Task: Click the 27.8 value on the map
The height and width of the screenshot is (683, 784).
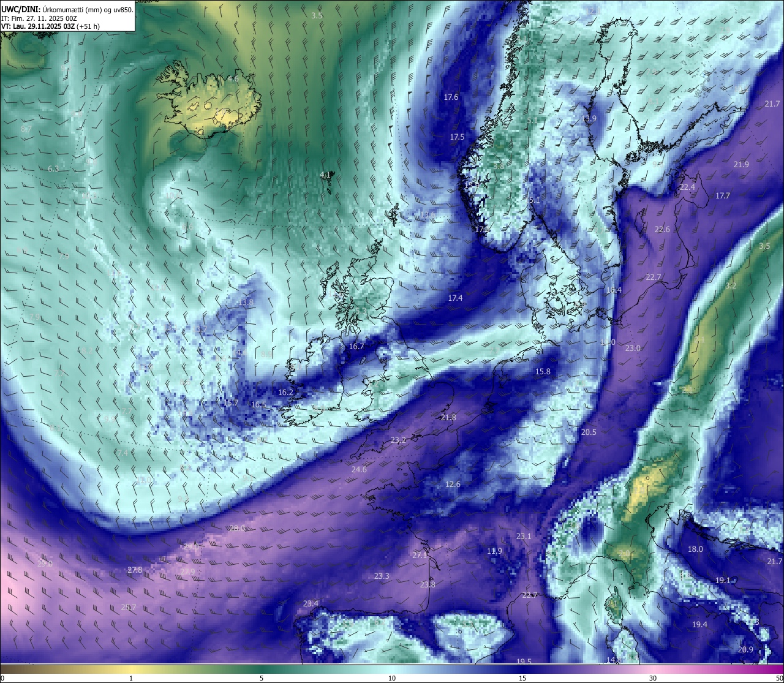Action: [x=135, y=570]
